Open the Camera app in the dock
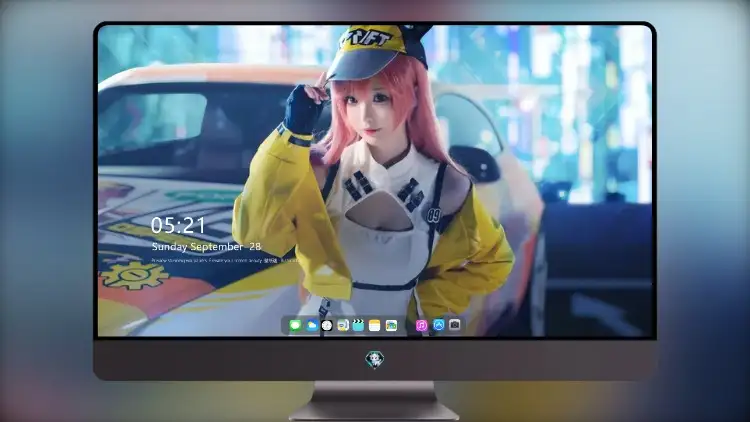The height and width of the screenshot is (422, 750). pyautogui.click(x=455, y=325)
